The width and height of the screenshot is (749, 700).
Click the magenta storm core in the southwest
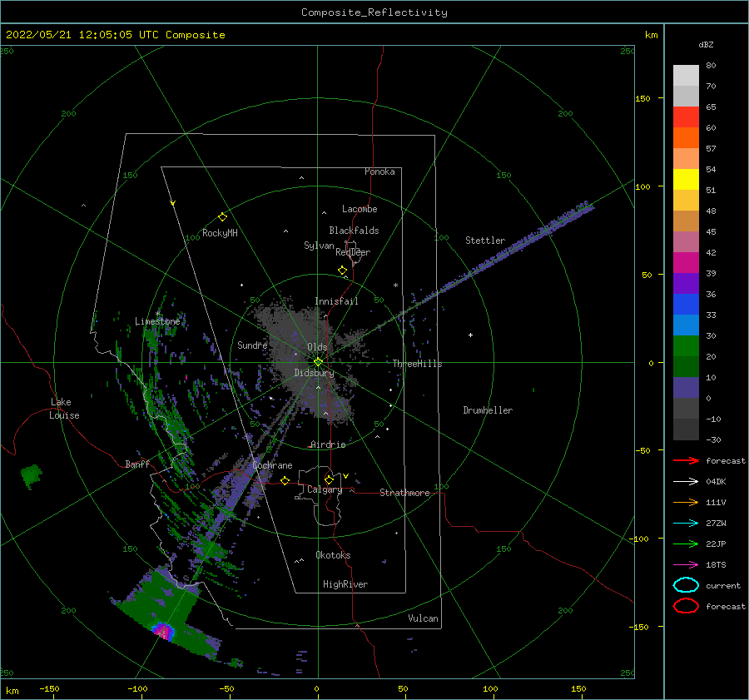(x=164, y=632)
